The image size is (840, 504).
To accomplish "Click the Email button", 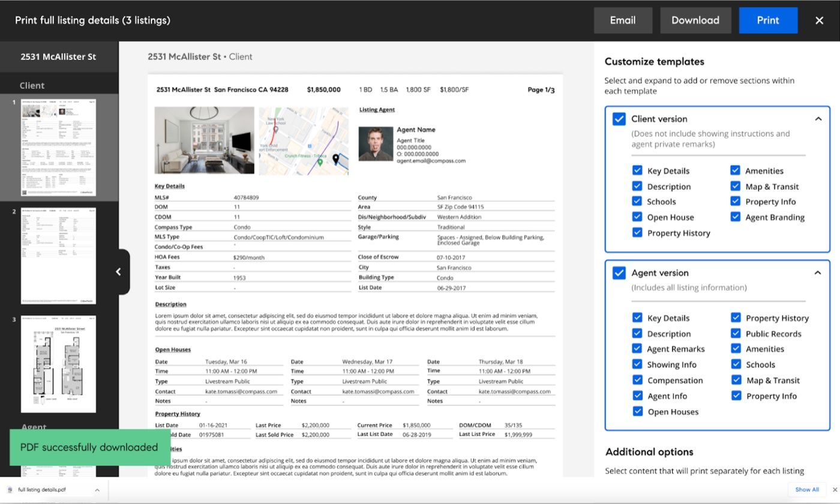I will pyautogui.click(x=623, y=20).
